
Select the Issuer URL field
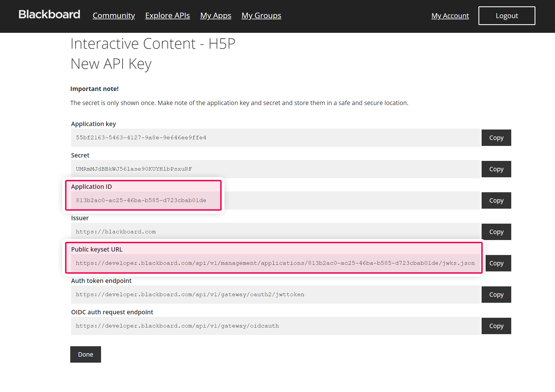click(275, 232)
